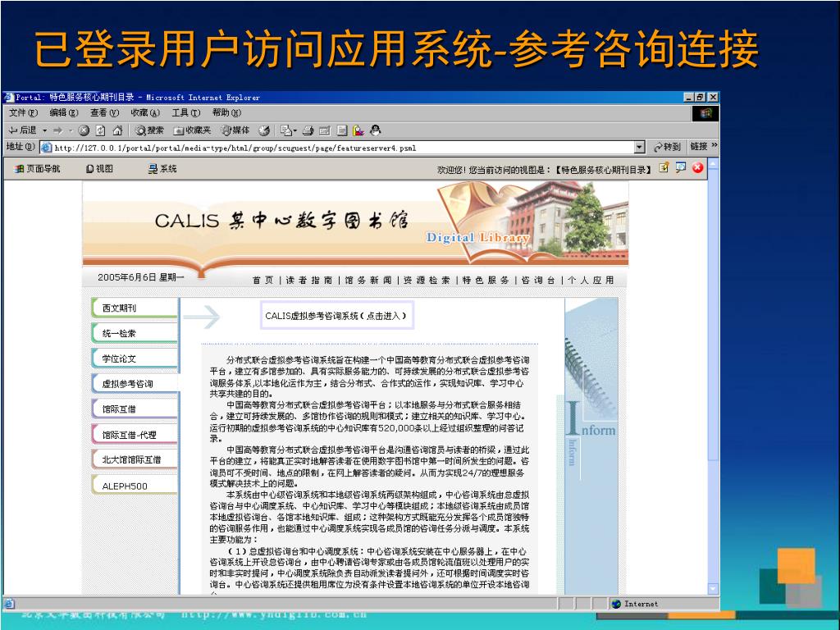Select ALEPH500 sidebar tab
This screenshot has height=630, width=840.
pos(135,486)
